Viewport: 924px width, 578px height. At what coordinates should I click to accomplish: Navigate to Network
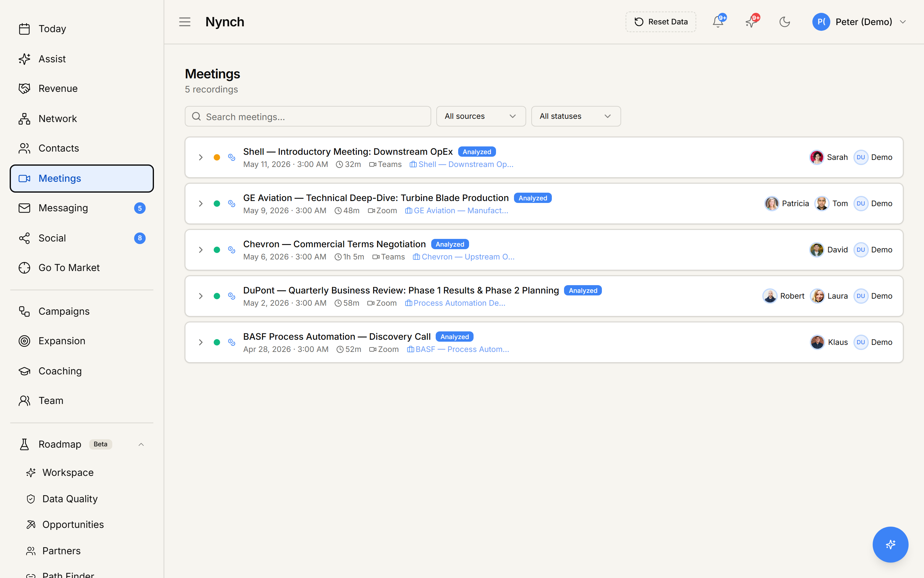[82, 118]
